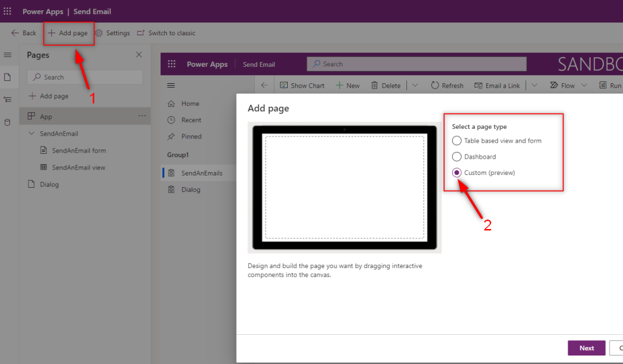Collapse the SendAnEmail tree group
The image size is (623, 364).
tap(32, 134)
